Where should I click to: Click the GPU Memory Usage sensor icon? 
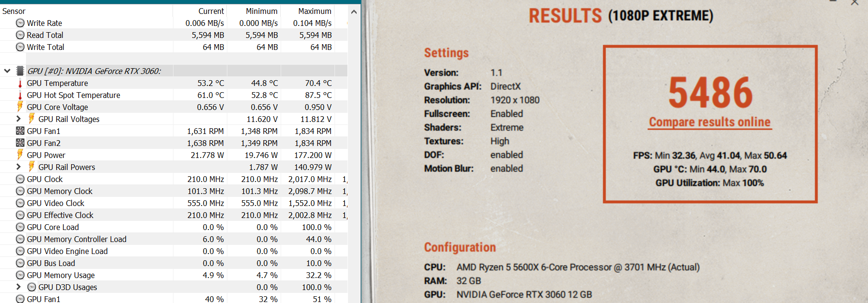coord(20,275)
